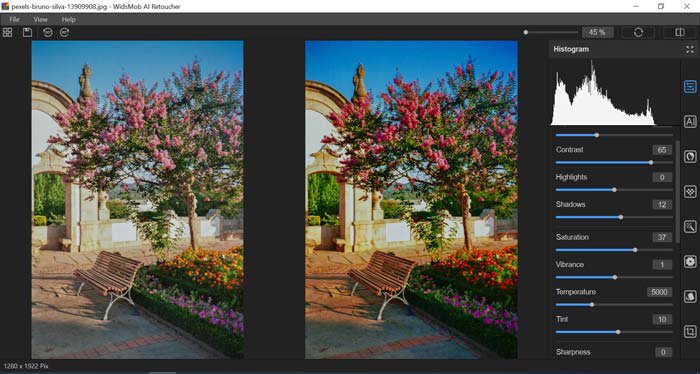This screenshot has height=374, width=700.
Task: Click the 1280 x 1922 Pix status text
Action: coord(26,366)
